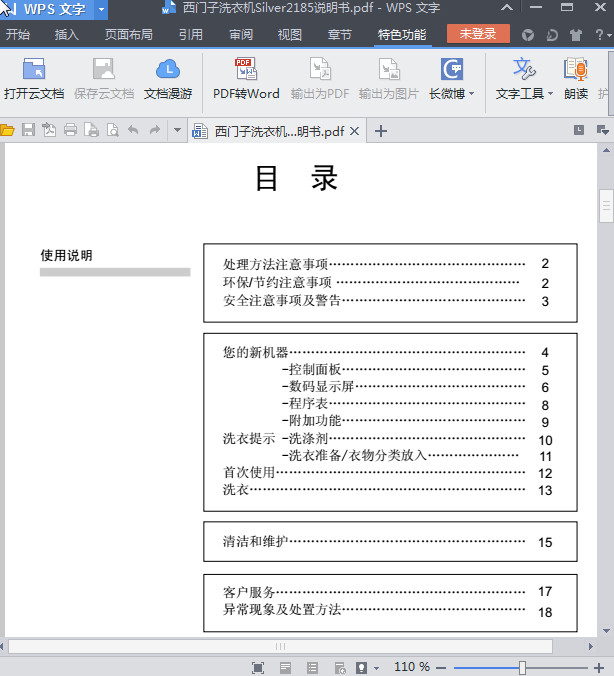This screenshot has height=676, width=614.
Task: Expand the WPS 文字 application menu arrow
Action: pos(101,9)
